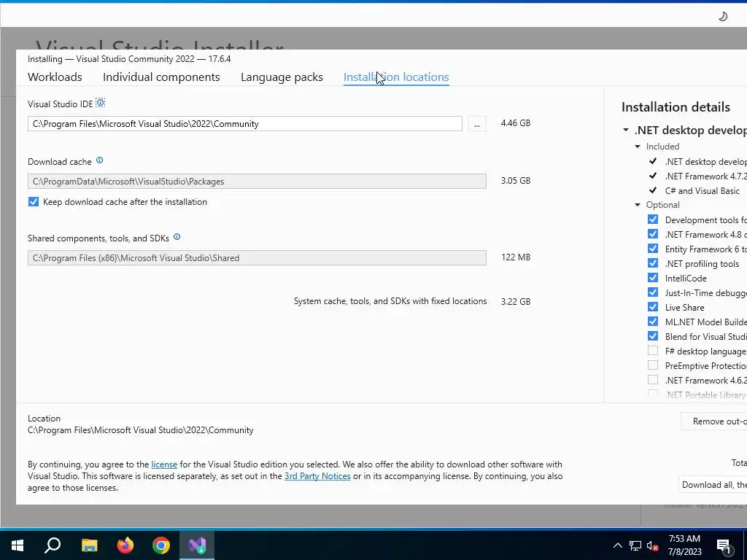Toggle dark mode moon icon at top
The width and height of the screenshot is (747, 560).
pos(723,17)
